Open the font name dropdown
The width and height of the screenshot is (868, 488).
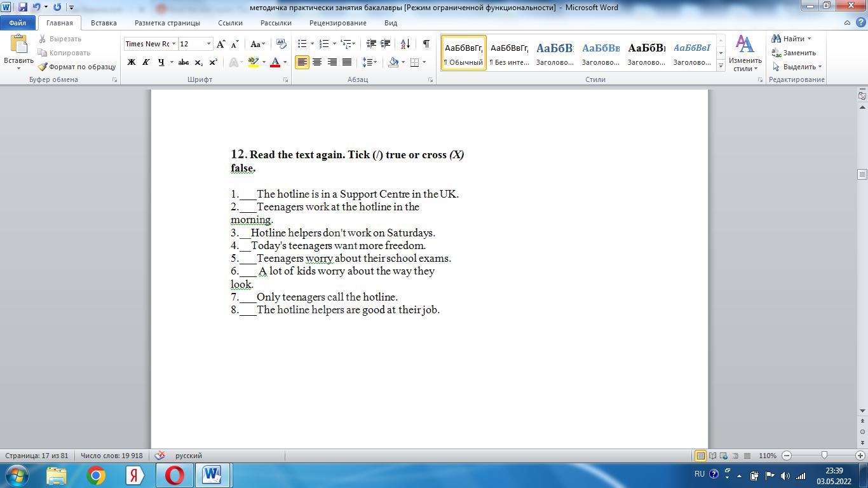coord(173,44)
